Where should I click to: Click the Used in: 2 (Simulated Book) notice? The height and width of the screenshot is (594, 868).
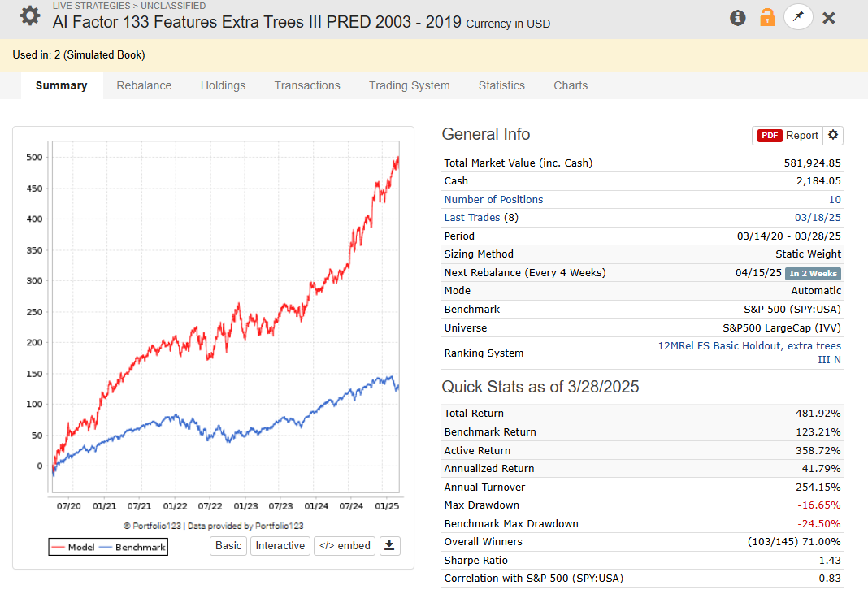click(x=79, y=54)
